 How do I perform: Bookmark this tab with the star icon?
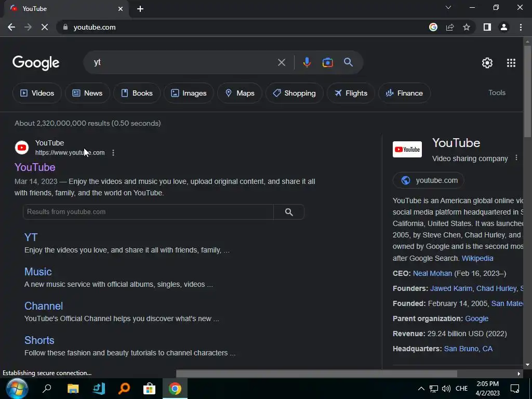pyautogui.click(x=467, y=27)
